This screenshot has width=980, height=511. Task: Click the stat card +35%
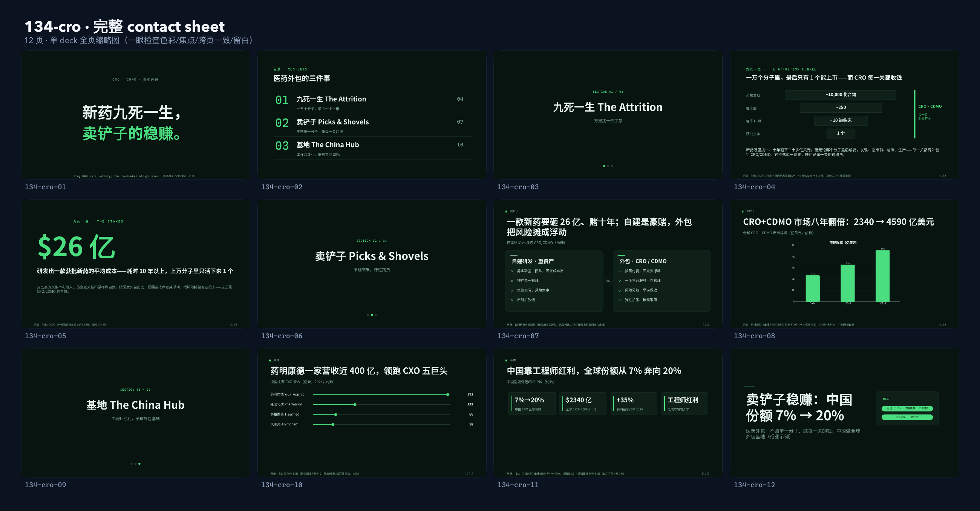tap(634, 403)
